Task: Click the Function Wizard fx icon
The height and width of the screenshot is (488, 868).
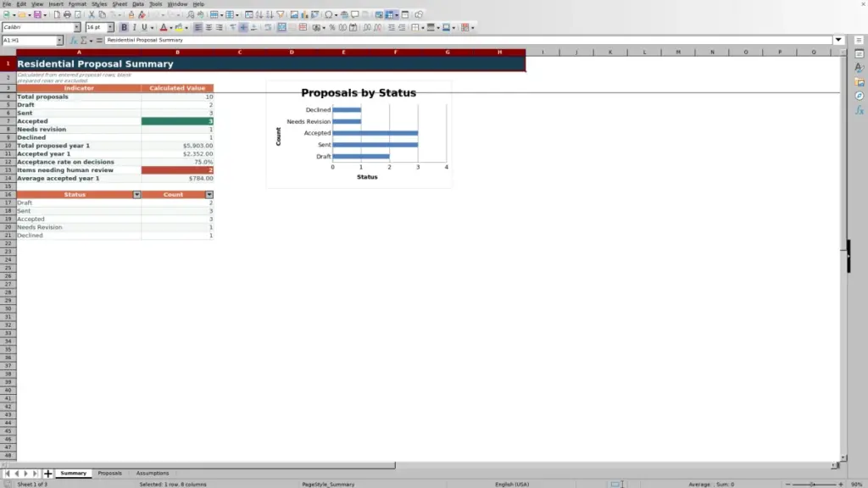Action: [73, 41]
